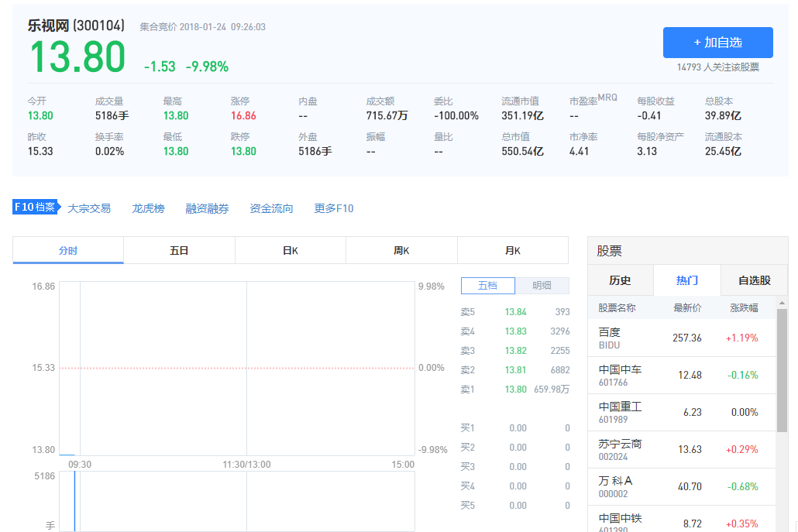The image size is (798, 532).
Task: Open 中国中铁 stock row
Action: [682, 520]
